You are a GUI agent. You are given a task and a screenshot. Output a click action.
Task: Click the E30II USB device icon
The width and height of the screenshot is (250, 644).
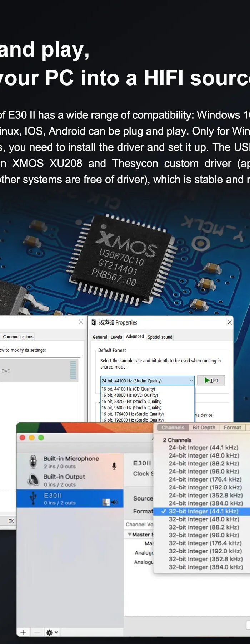pyautogui.click(x=33, y=498)
